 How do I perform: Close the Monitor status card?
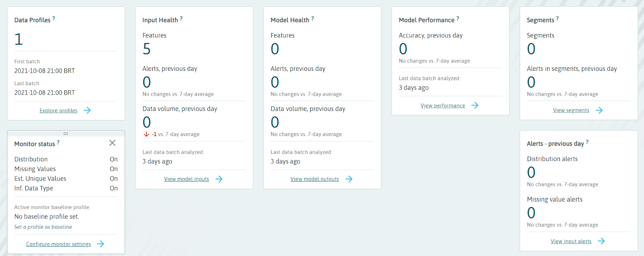pyautogui.click(x=112, y=143)
